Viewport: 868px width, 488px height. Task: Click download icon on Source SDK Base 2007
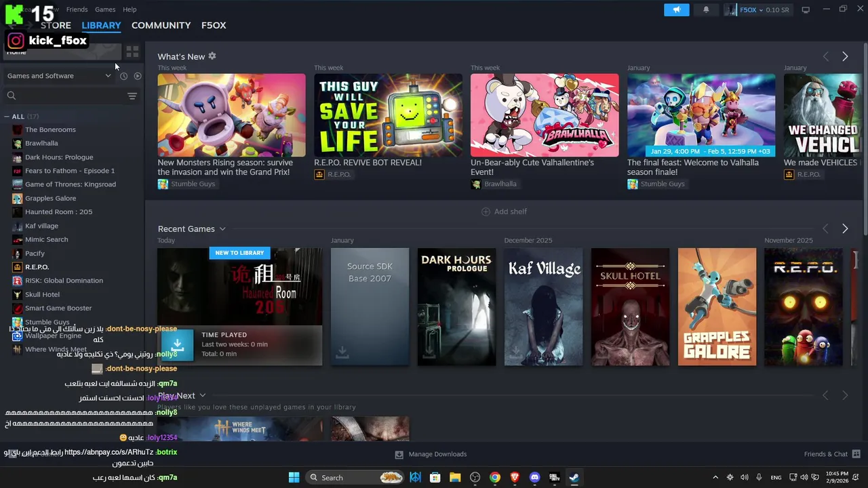click(x=342, y=351)
